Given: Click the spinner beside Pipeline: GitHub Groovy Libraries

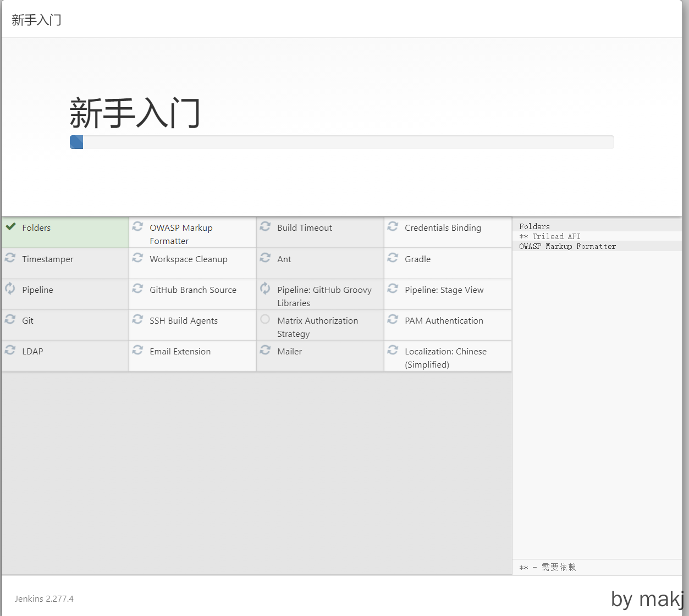Looking at the screenshot, I should pyautogui.click(x=266, y=288).
